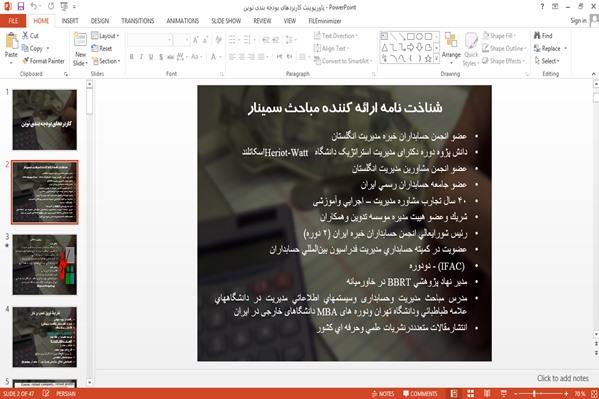Open the Shape Fill dropdown

499,36
